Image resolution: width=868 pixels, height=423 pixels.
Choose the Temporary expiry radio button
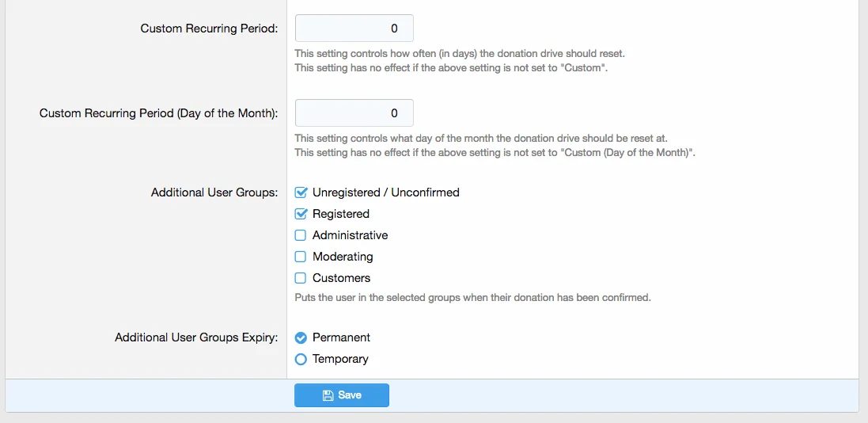point(301,359)
